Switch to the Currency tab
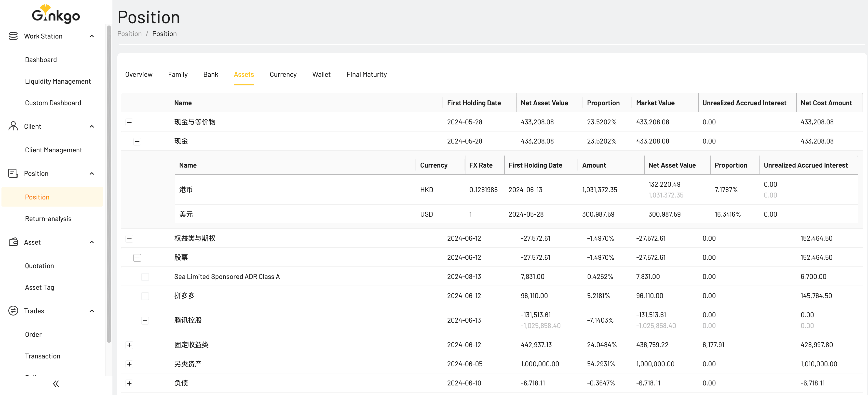868x395 pixels. [283, 74]
